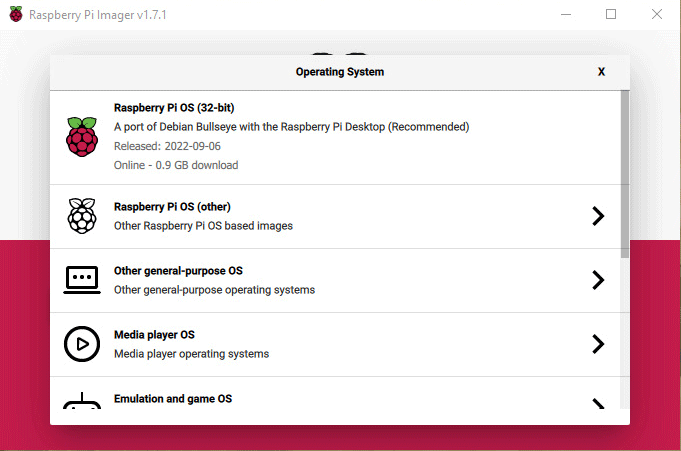
Task: Click the Operating System dialog heading
Action: [x=340, y=72]
